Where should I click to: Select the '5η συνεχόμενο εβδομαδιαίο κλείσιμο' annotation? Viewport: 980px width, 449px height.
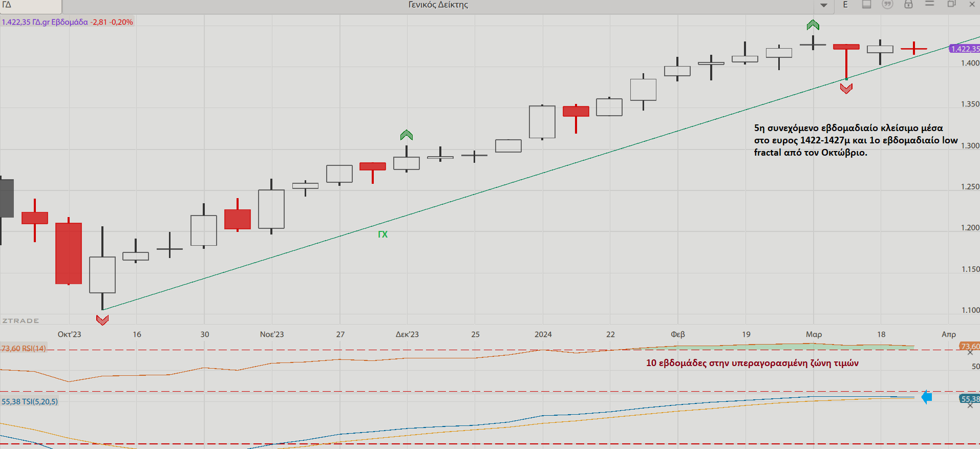coord(856,140)
